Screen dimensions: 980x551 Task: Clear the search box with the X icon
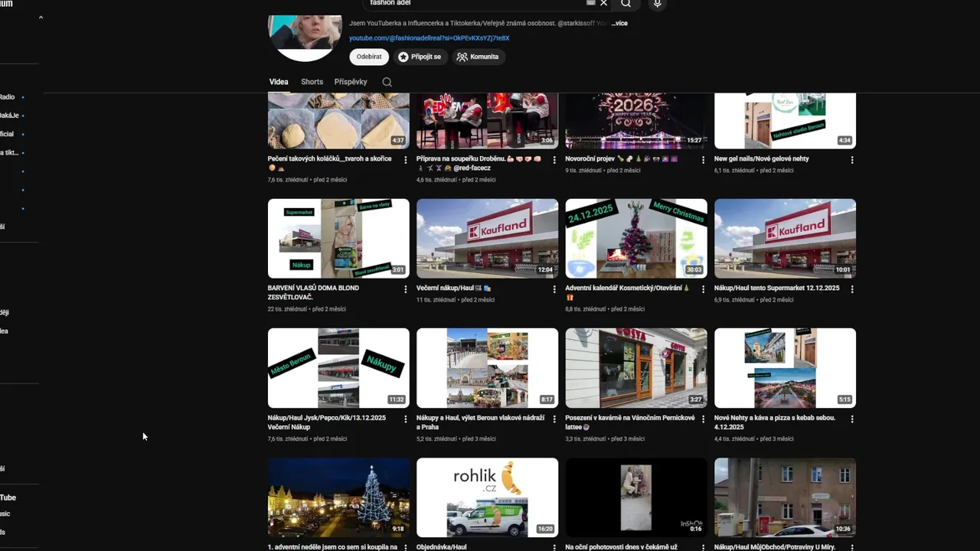(603, 3)
